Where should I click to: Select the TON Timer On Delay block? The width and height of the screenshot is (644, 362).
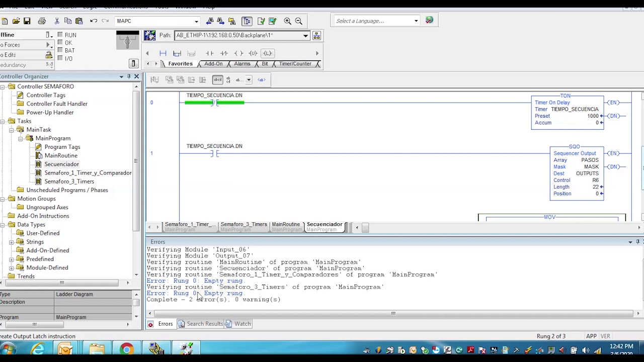(568, 112)
